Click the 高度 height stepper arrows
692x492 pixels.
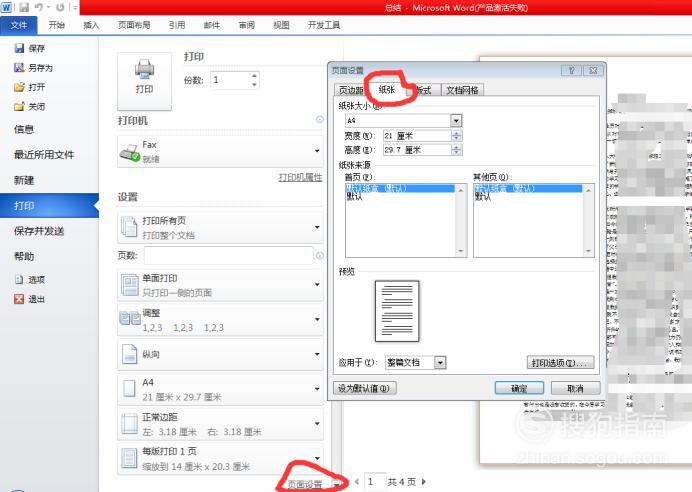click(456, 150)
